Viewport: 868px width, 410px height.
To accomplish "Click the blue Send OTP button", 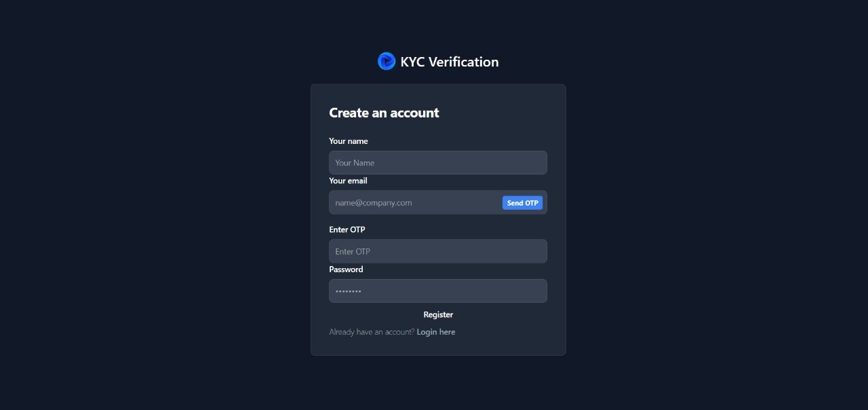I will (522, 203).
